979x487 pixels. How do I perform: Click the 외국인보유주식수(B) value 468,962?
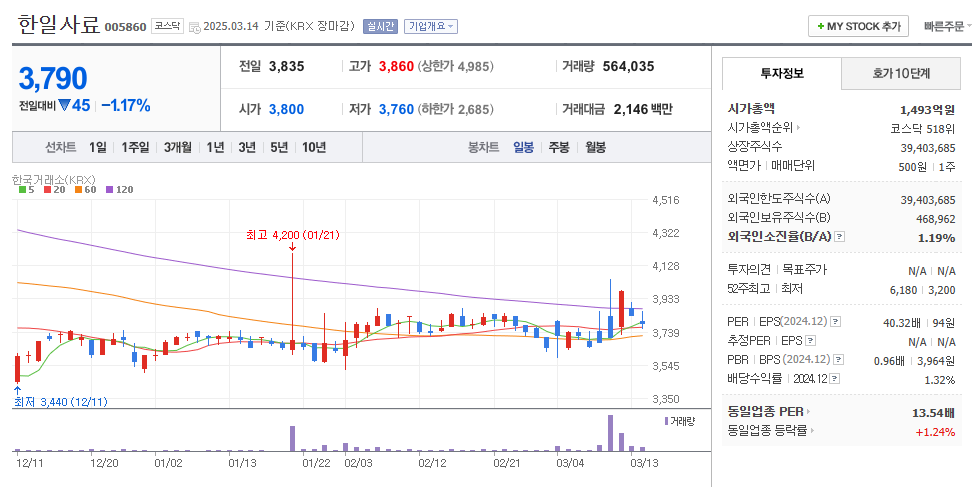click(x=936, y=219)
